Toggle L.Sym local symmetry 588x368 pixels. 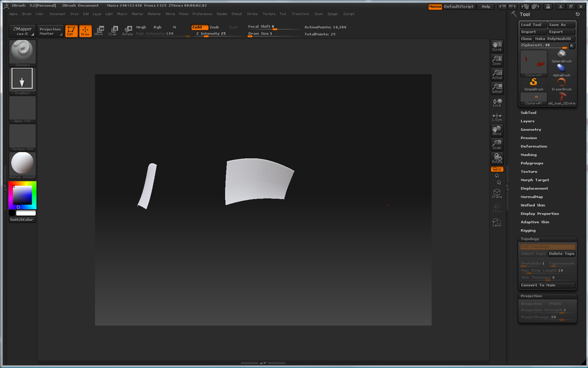[x=497, y=117]
